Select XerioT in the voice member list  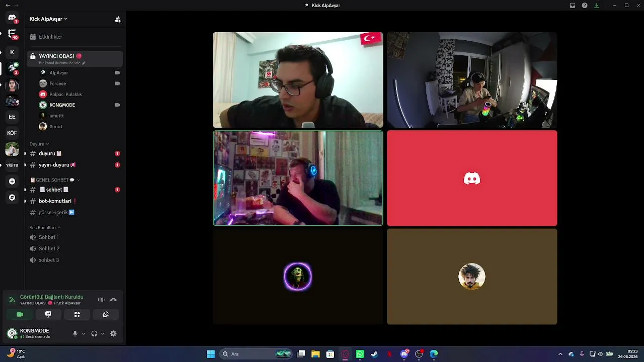coord(79,126)
